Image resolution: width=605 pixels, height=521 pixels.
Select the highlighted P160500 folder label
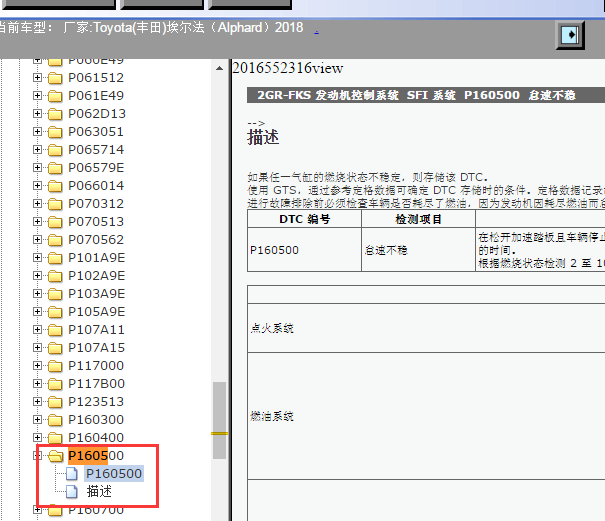(96, 456)
